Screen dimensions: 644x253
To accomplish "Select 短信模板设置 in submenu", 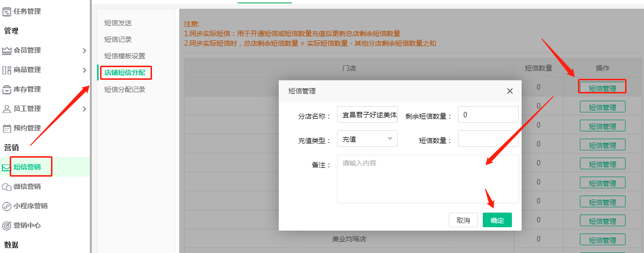I will click(x=125, y=56).
